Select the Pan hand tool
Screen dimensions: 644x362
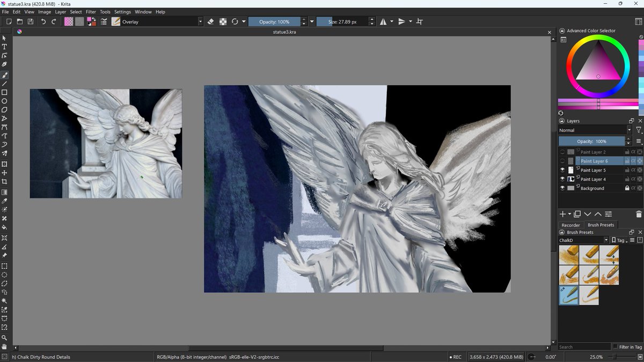point(4,346)
